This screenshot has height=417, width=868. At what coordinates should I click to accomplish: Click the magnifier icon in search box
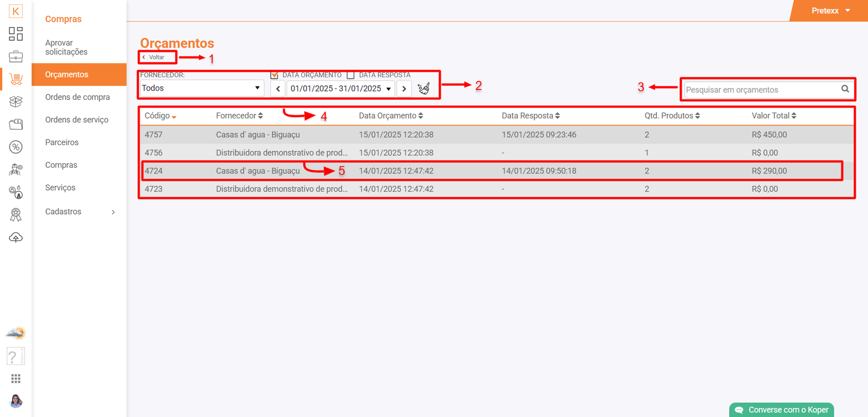point(845,89)
